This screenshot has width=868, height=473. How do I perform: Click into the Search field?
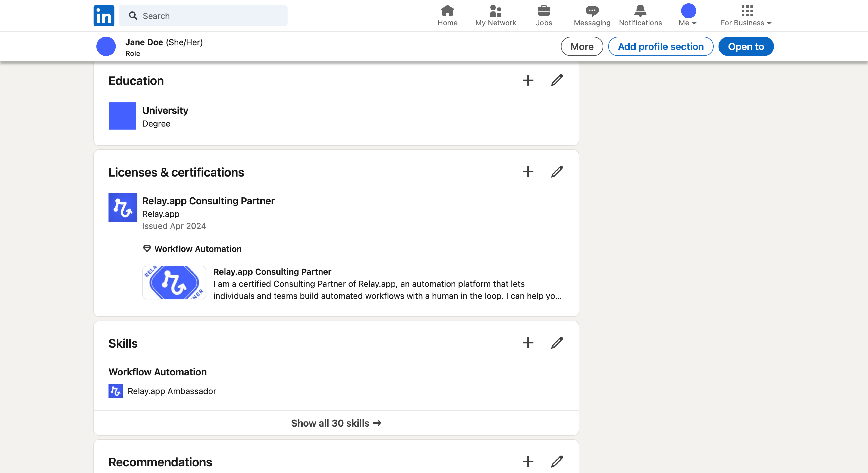[209, 16]
